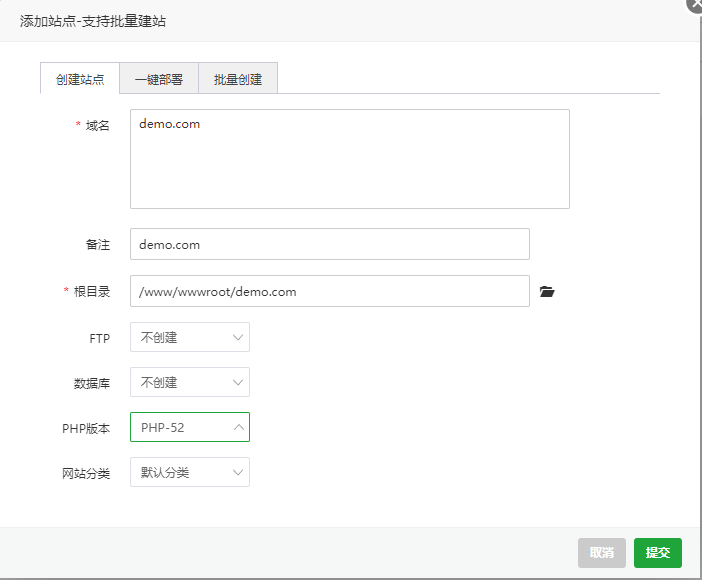
Task: Open the 数据库 dropdown
Action: tap(190, 383)
